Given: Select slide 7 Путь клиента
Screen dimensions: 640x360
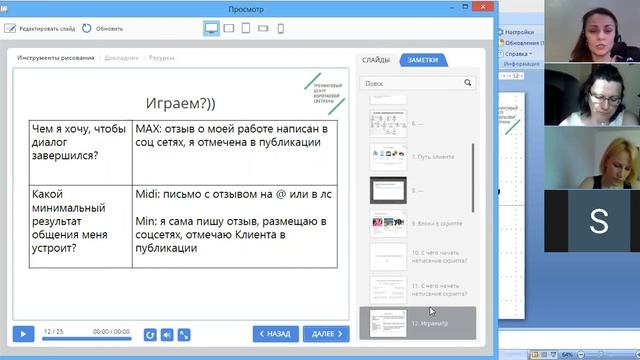Looking at the screenshot, I should click(418, 157).
